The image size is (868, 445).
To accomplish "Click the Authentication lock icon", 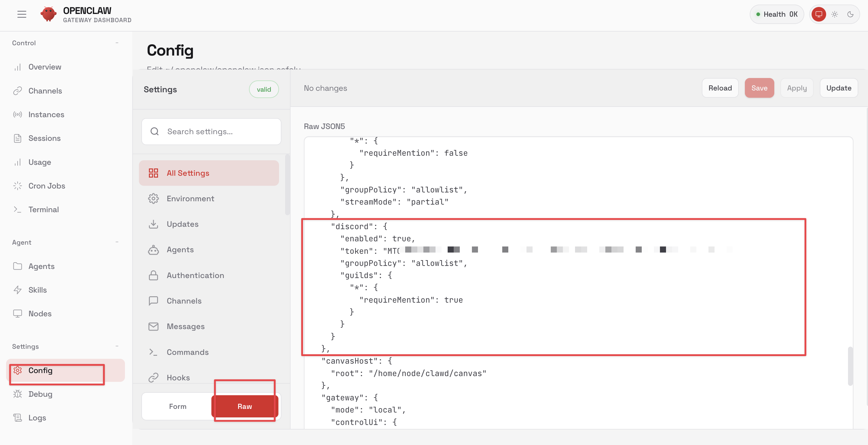I will tap(153, 275).
